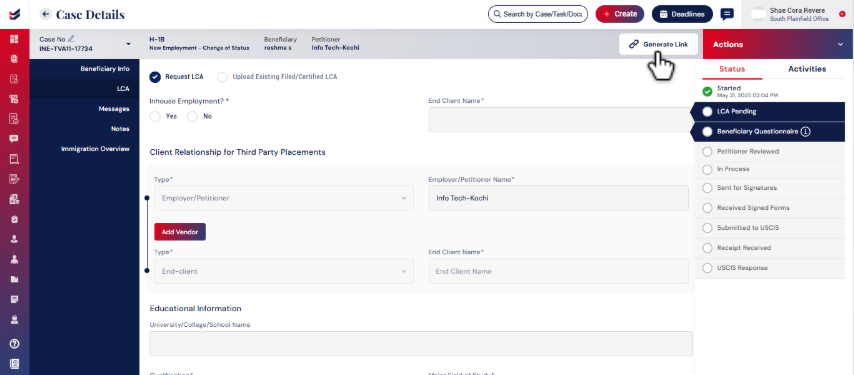The width and height of the screenshot is (854, 375).
Task: Click the Generate Link button
Action: 658,44
